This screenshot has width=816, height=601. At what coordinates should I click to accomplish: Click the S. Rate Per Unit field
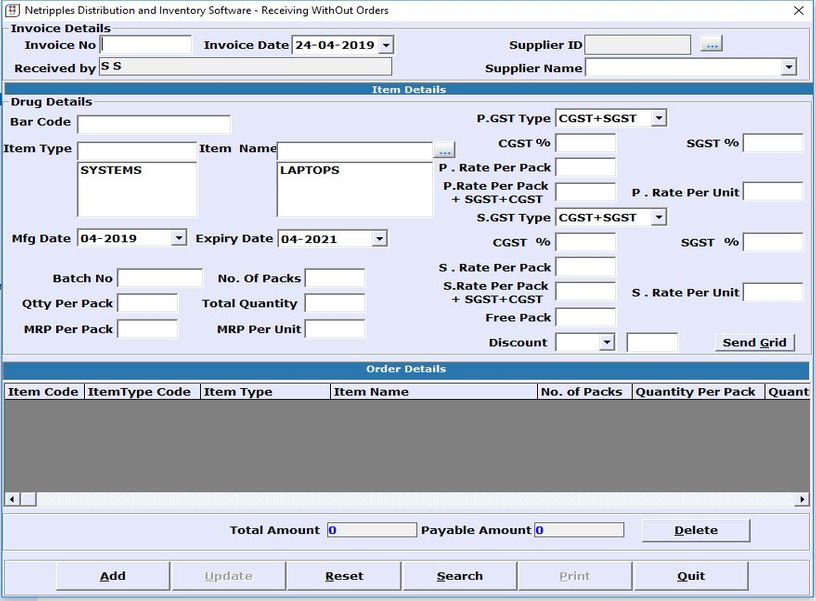click(x=773, y=292)
